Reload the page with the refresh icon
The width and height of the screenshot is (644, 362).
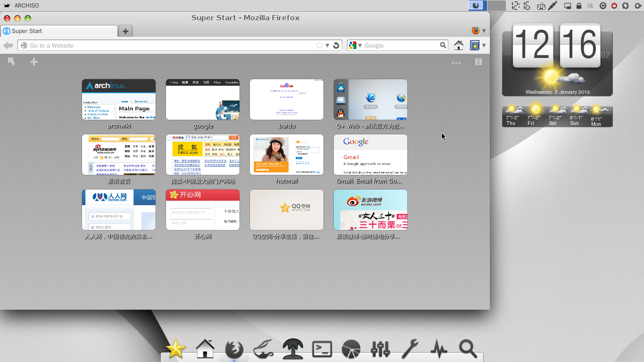point(336,45)
